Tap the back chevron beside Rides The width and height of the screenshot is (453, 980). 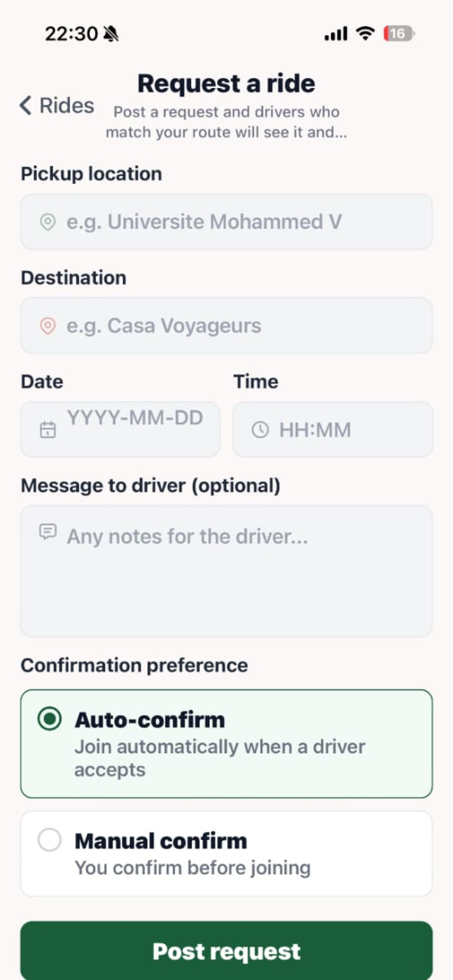point(26,105)
